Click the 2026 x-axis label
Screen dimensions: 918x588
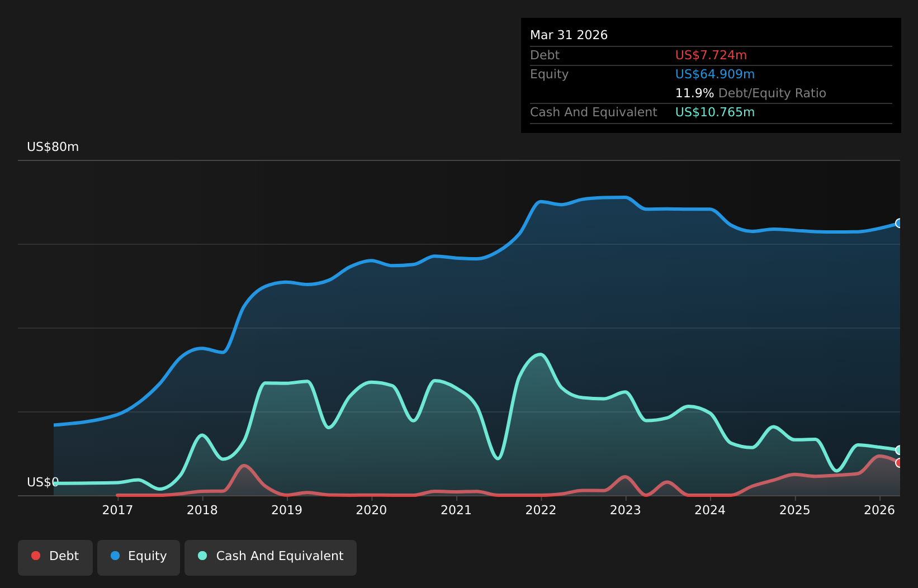[879, 510]
